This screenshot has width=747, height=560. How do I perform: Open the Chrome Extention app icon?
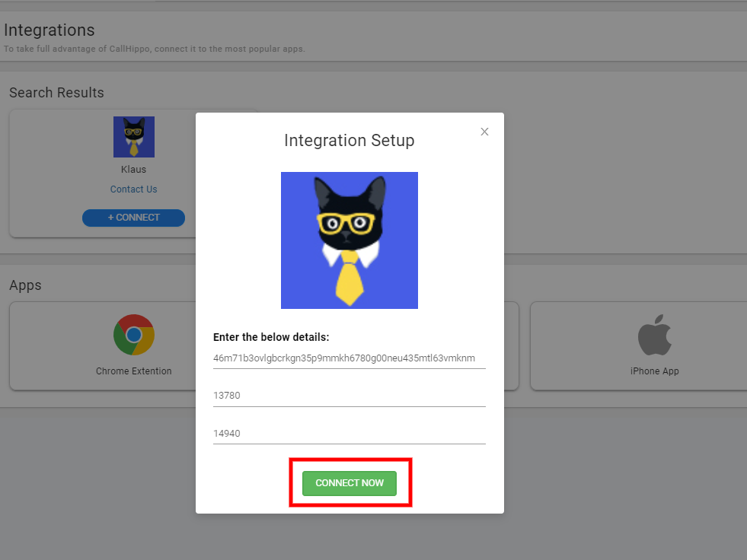click(x=134, y=335)
